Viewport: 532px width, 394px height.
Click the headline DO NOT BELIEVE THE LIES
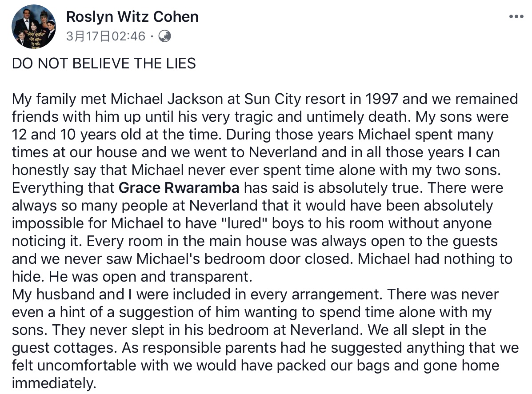pos(104,64)
